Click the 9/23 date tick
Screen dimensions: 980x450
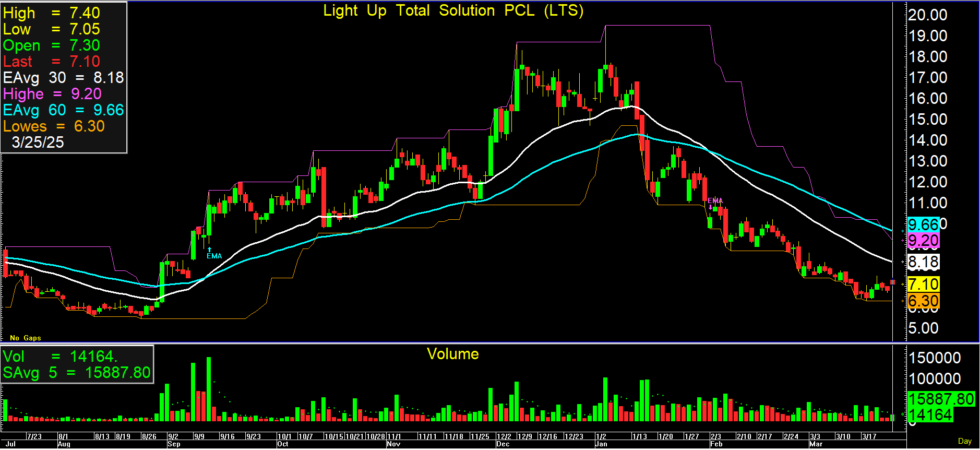pyautogui.click(x=254, y=436)
